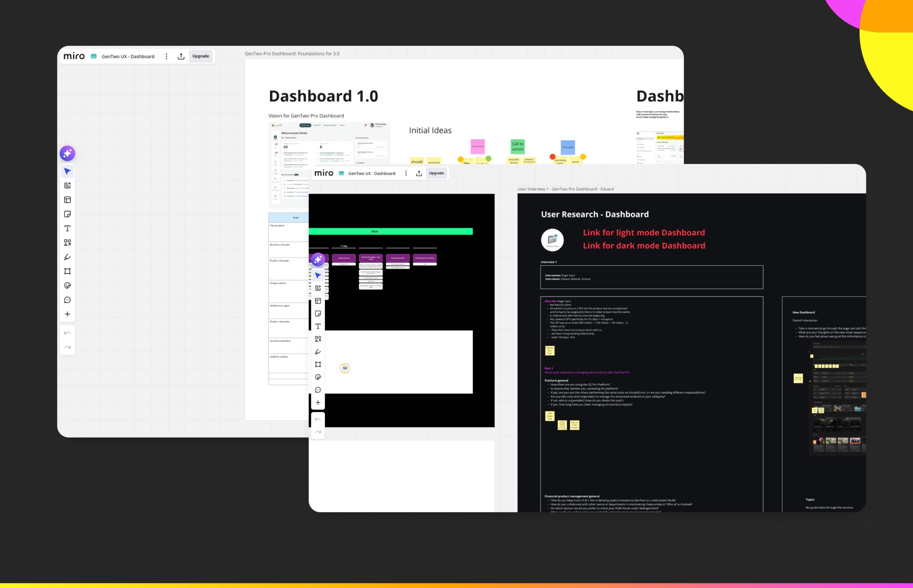
Task: Click the Export icon in front Miro window header
Action: tap(419, 173)
